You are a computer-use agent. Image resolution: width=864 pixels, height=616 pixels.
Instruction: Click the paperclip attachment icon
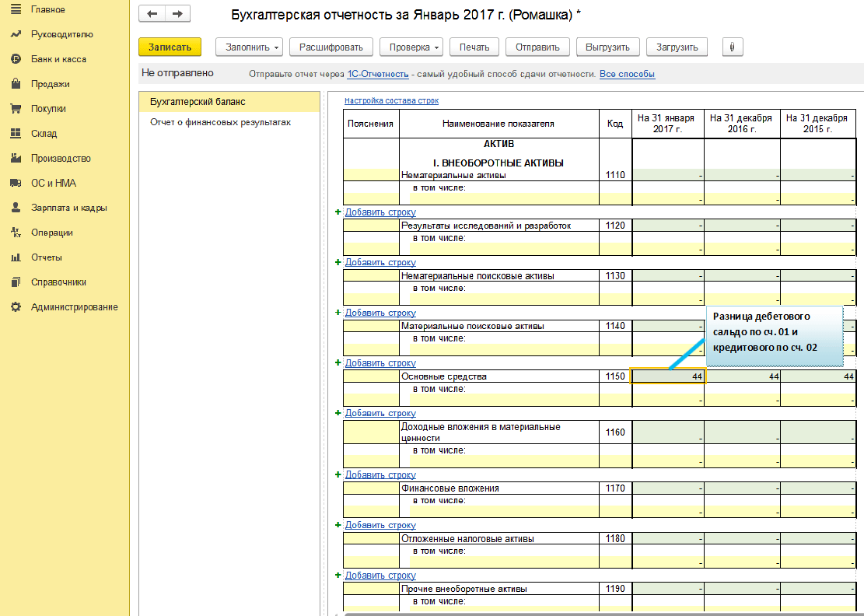pos(732,47)
